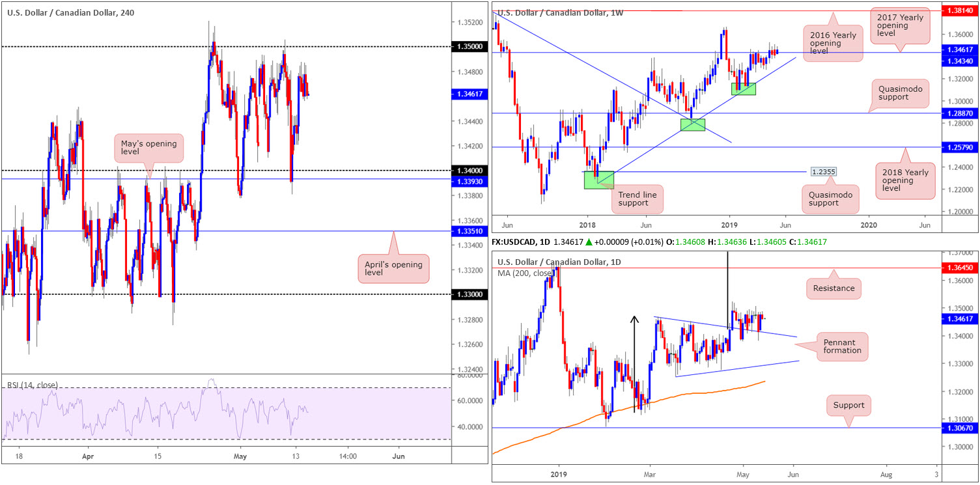Select the blue 1.30670 support price tag
Viewport: 980px width, 485px height.
click(960, 428)
